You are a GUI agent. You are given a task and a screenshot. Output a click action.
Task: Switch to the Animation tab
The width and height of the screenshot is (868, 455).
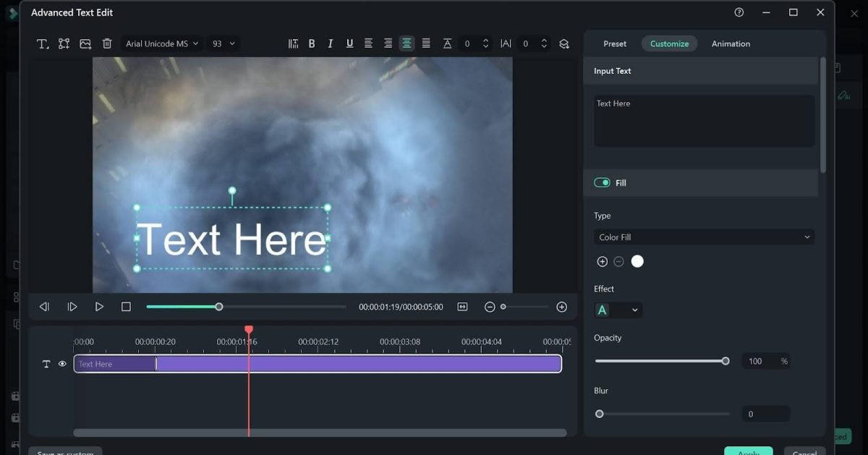pos(731,43)
